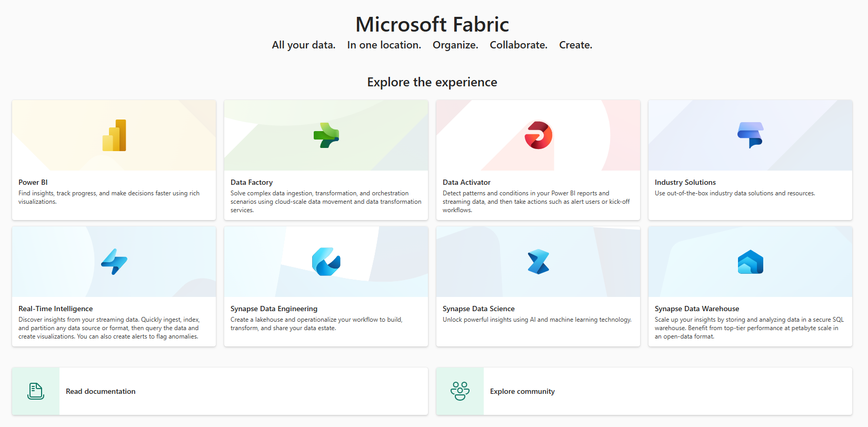Viewport: 868px width, 427px height.
Task: Click the Synapse Data Warehouse description
Action: tap(749, 328)
